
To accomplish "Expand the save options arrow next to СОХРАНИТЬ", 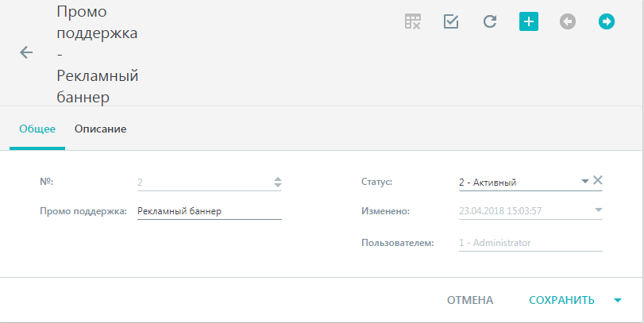I will [617, 301].
